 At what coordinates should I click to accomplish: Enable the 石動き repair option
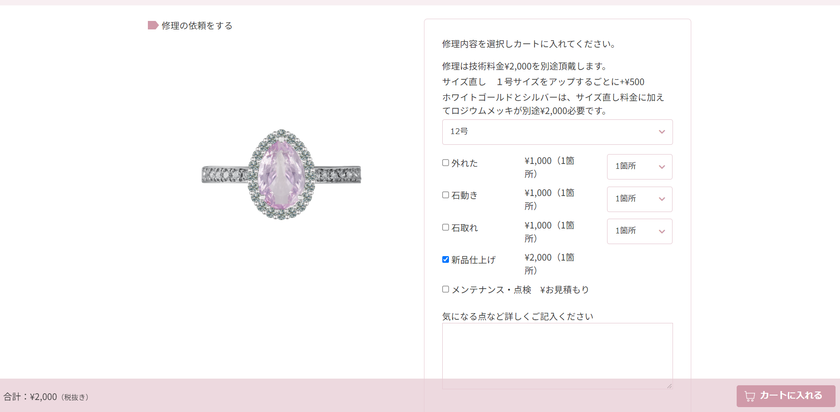(445, 195)
